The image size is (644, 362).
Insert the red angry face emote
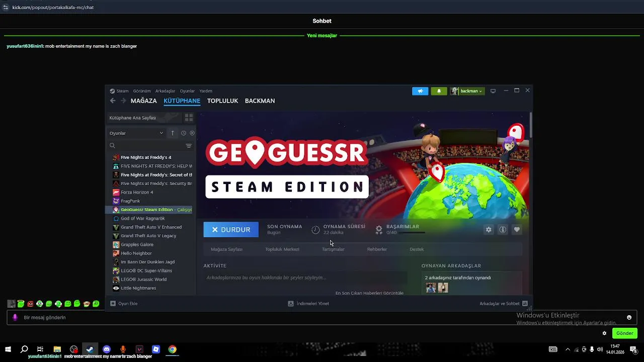tap(30, 304)
